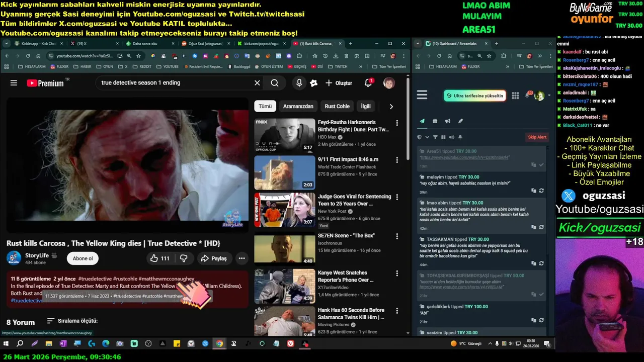Open Streamlabs notifications bell with badge
Screen dimensions: 644x362
[528, 95]
